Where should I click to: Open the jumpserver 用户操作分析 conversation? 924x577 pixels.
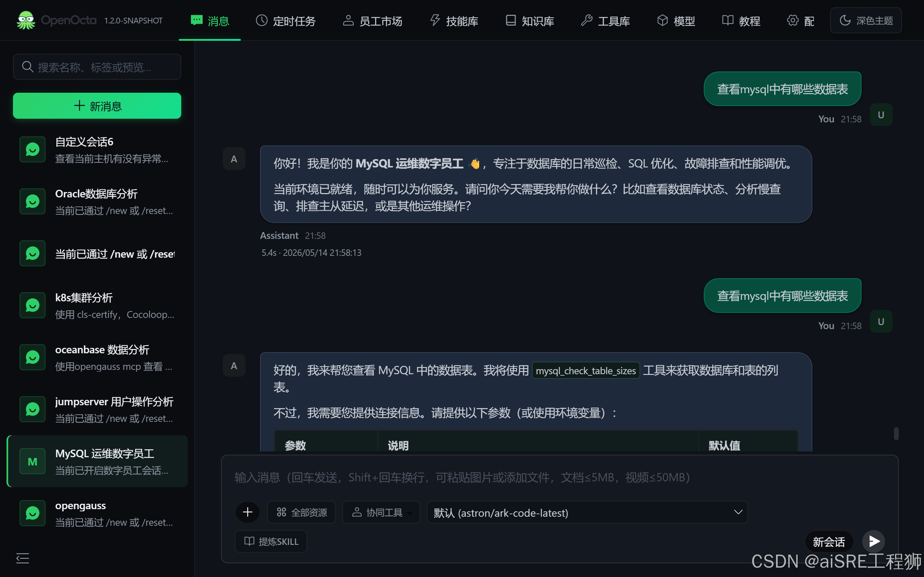pyautogui.click(x=97, y=409)
